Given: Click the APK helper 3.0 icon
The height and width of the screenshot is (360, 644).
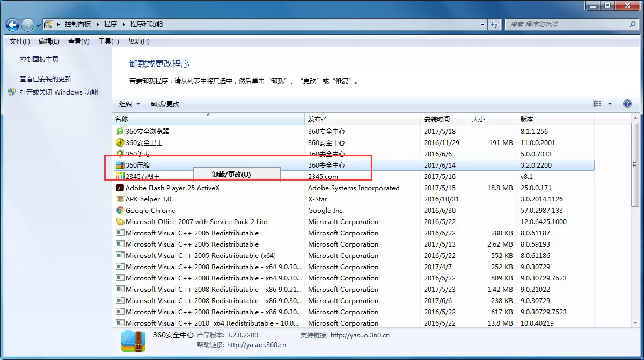Looking at the screenshot, I should (120, 199).
